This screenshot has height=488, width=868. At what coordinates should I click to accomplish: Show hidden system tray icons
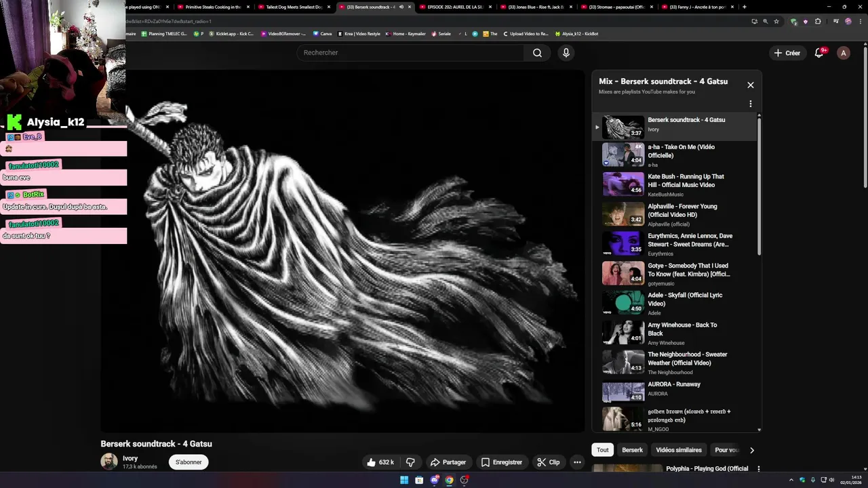792,481
